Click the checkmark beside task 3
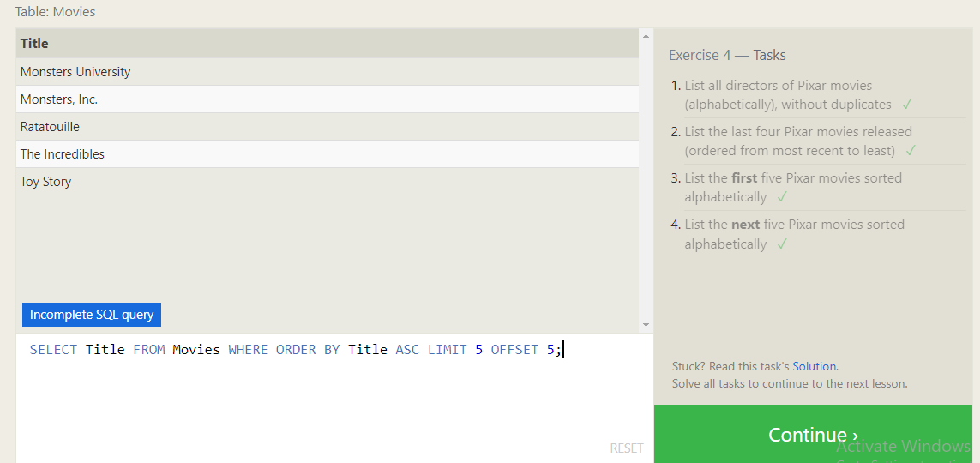The width and height of the screenshot is (980, 463). tap(781, 197)
